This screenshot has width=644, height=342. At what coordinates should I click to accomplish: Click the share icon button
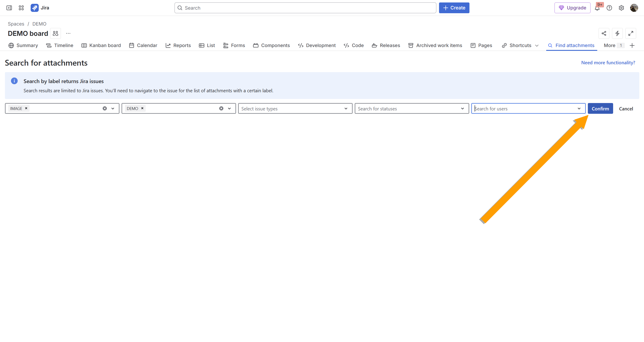pyautogui.click(x=604, y=33)
